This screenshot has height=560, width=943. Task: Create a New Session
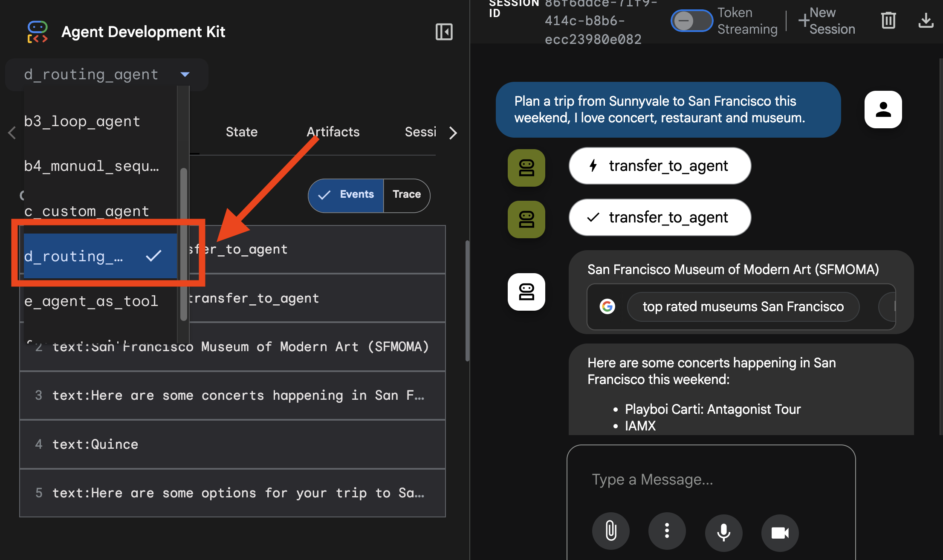827,20
